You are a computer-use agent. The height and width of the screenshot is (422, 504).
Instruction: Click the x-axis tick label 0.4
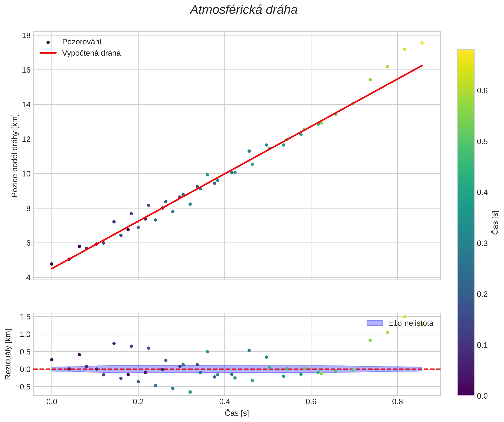(x=225, y=402)
